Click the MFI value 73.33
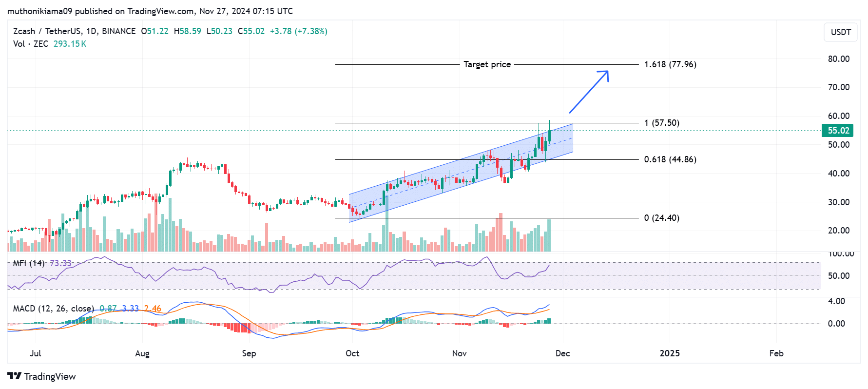Image resolution: width=868 pixels, height=389 pixels. pos(60,263)
